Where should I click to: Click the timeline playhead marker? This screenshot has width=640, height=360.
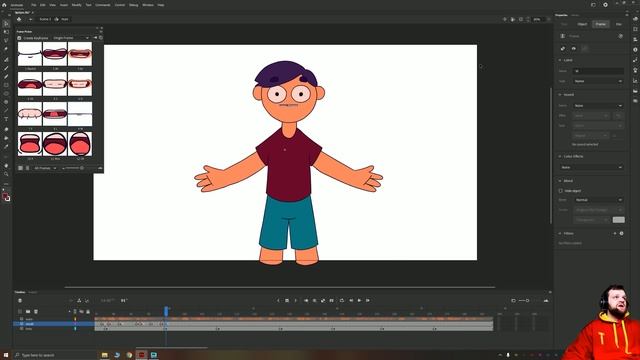coord(166,311)
